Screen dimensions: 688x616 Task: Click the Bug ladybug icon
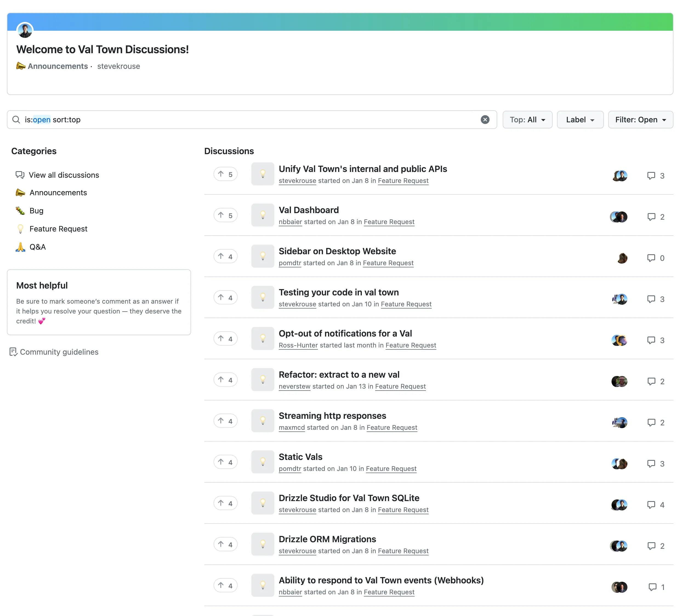(x=20, y=210)
